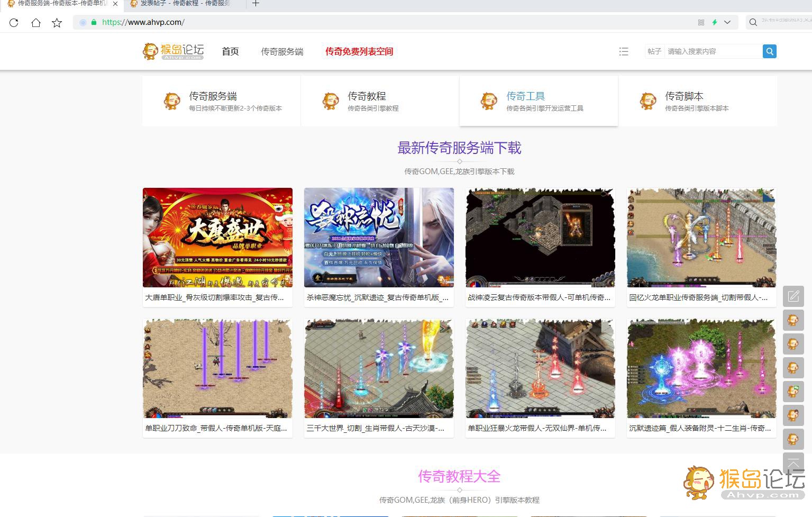Click the green lightning speed-mode icon

click(x=714, y=22)
